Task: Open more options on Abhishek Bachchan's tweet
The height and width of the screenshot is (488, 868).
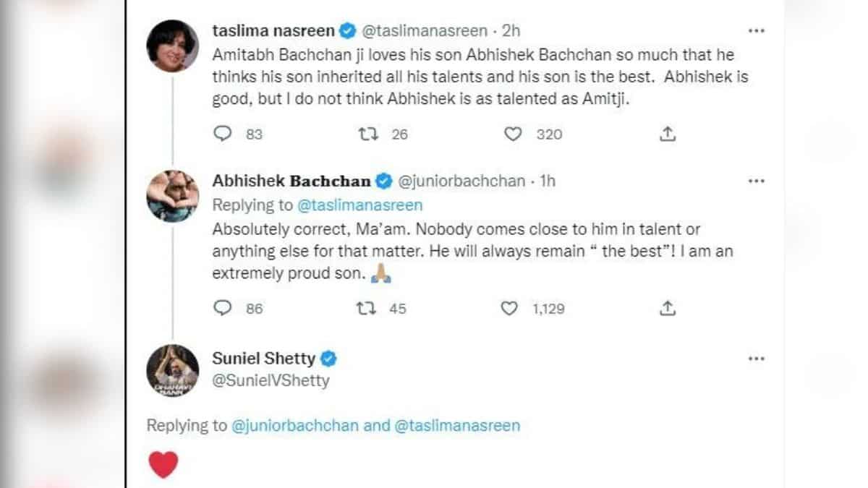Action: 757,181
